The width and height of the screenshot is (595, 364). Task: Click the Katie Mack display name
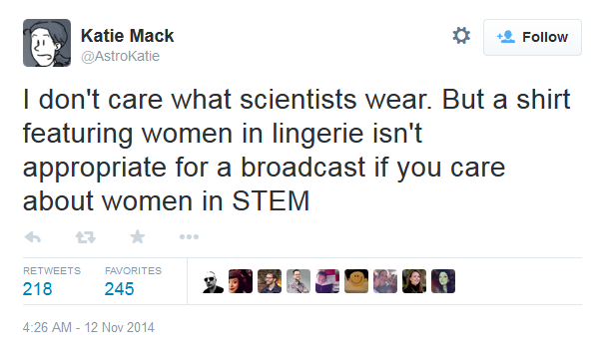point(127,36)
